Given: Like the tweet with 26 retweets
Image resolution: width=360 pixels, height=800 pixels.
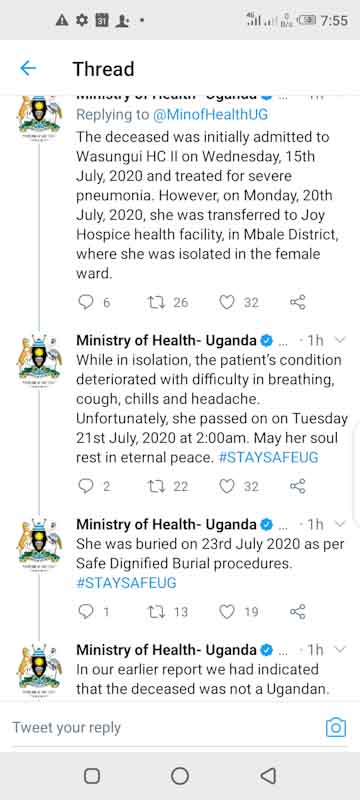Looking at the screenshot, I should point(226,302).
